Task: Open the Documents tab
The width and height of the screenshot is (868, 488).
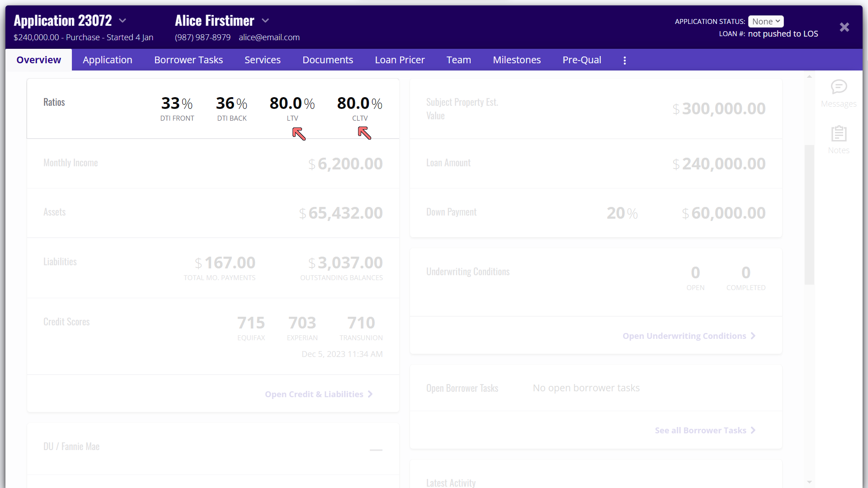Action: pyautogui.click(x=328, y=60)
